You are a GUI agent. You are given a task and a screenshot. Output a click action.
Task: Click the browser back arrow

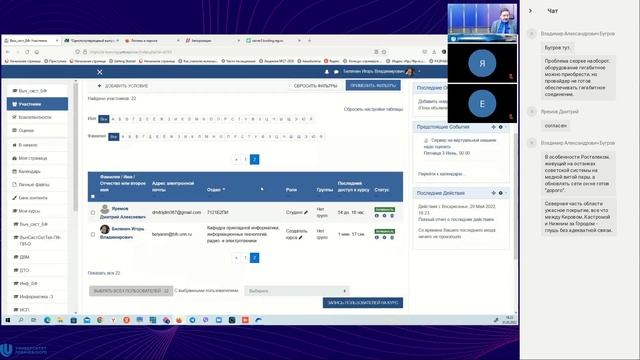7,52
